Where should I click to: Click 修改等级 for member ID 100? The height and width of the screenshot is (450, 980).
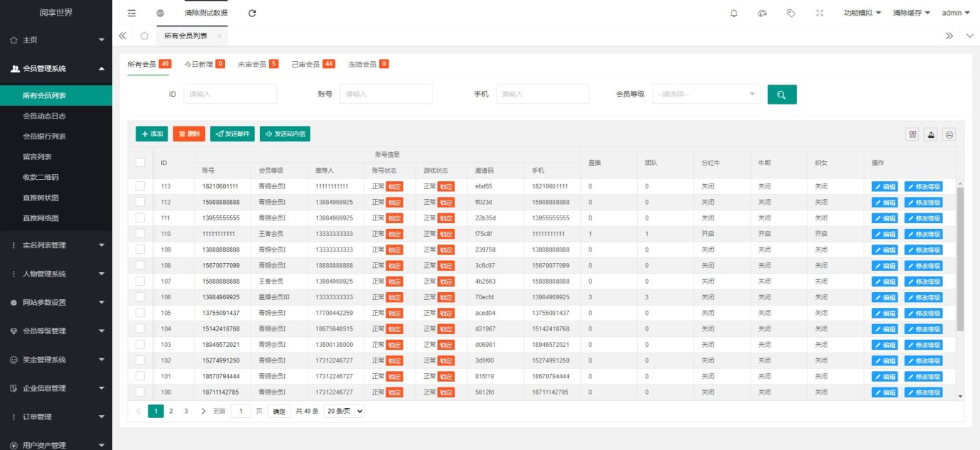coord(923,392)
